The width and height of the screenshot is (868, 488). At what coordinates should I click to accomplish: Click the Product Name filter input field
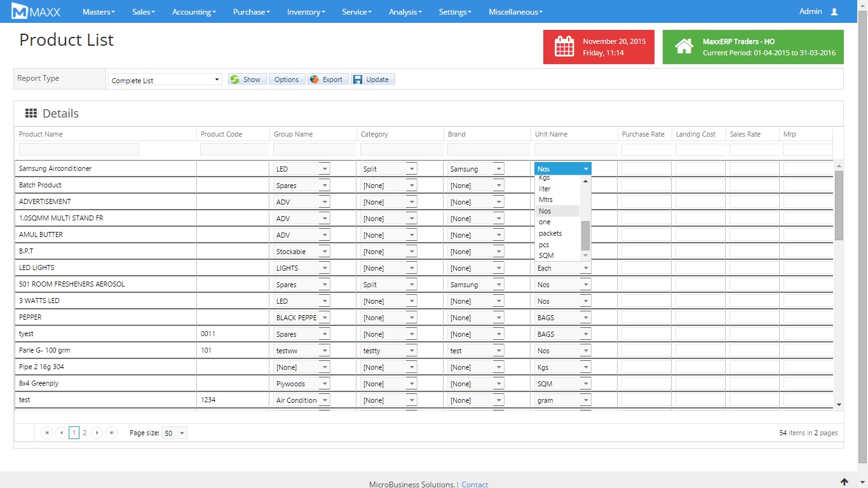coord(79,149)
